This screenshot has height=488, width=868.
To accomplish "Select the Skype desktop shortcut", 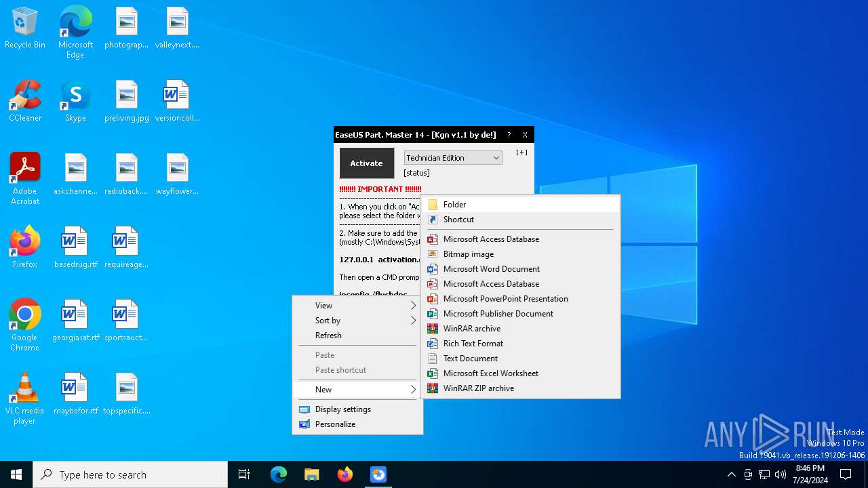I will [x=75, y=102].
